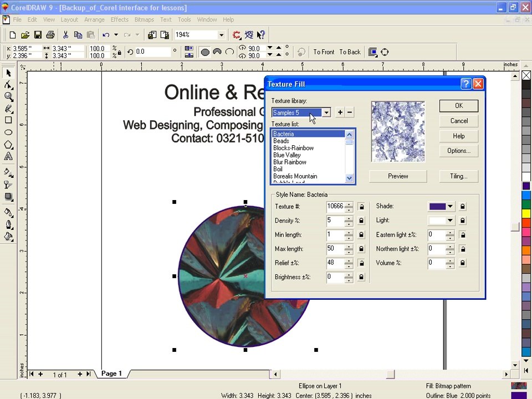Click texture list scroll down arrow
The image size is (532, 399).
(x=349, y=178)
